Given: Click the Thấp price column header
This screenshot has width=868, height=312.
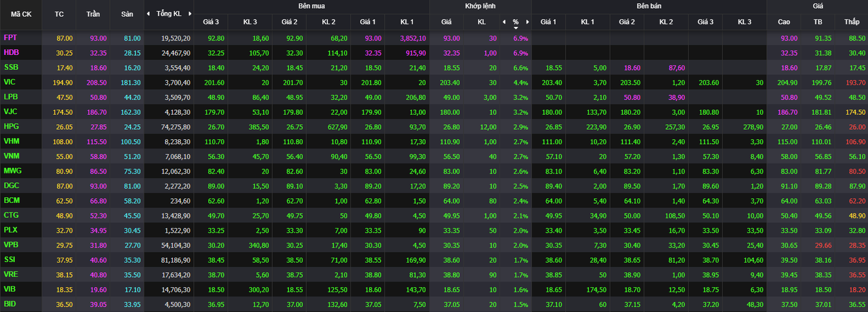Looking at the screenshot, I should tap(852, 22).
